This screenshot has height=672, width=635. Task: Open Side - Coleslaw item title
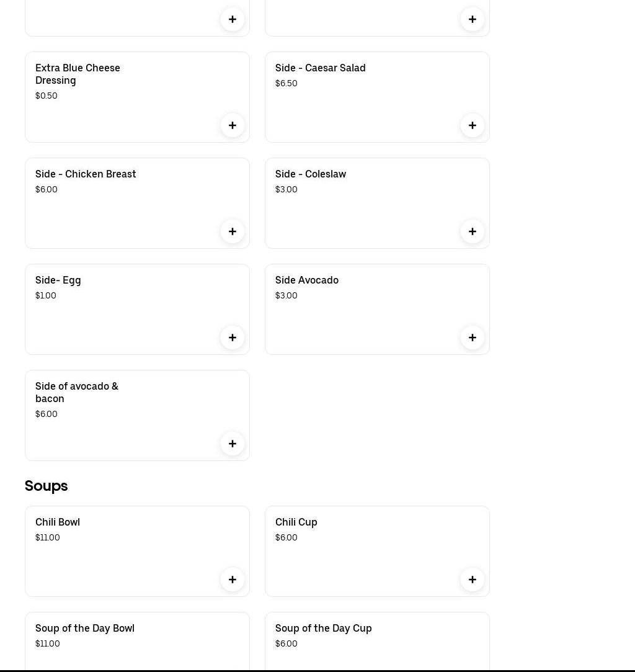click(x=310, y=174)
